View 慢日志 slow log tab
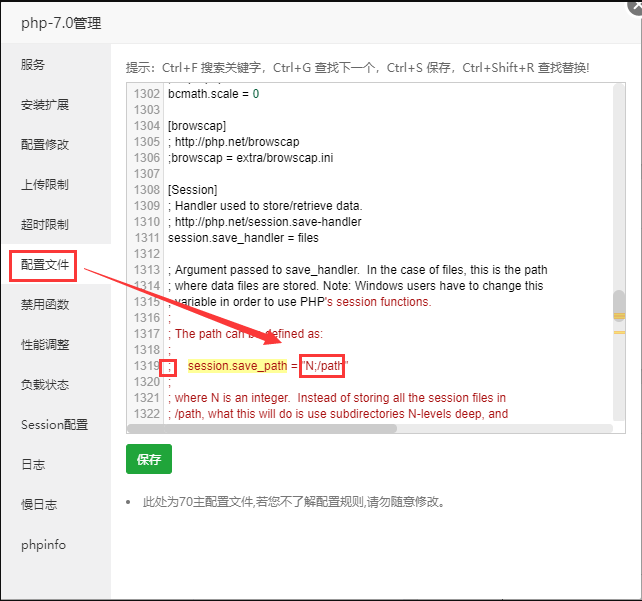The height and width of the screenshot is (601, 642). (x=39, y=504)
